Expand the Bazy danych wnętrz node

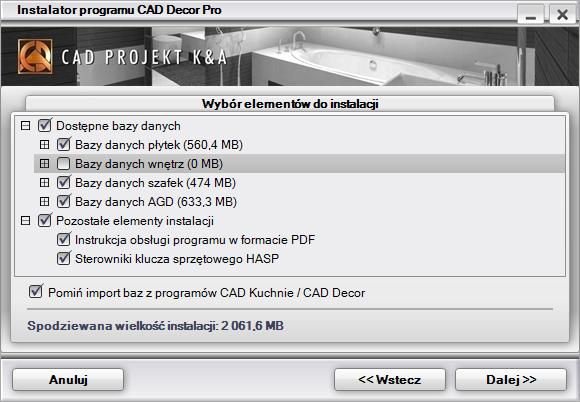pyautogui.click(x=44, y=163)
